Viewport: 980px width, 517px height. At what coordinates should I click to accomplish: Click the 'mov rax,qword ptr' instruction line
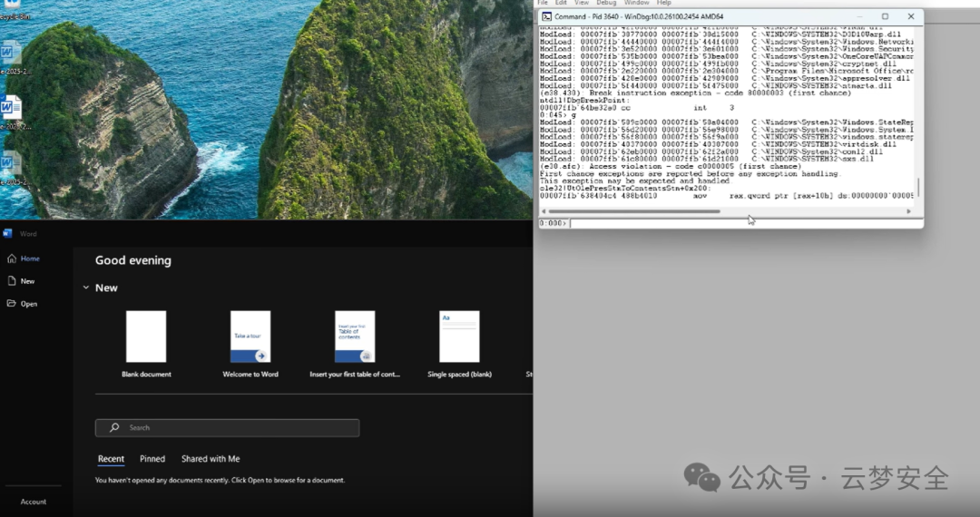[x=727, y=196]
